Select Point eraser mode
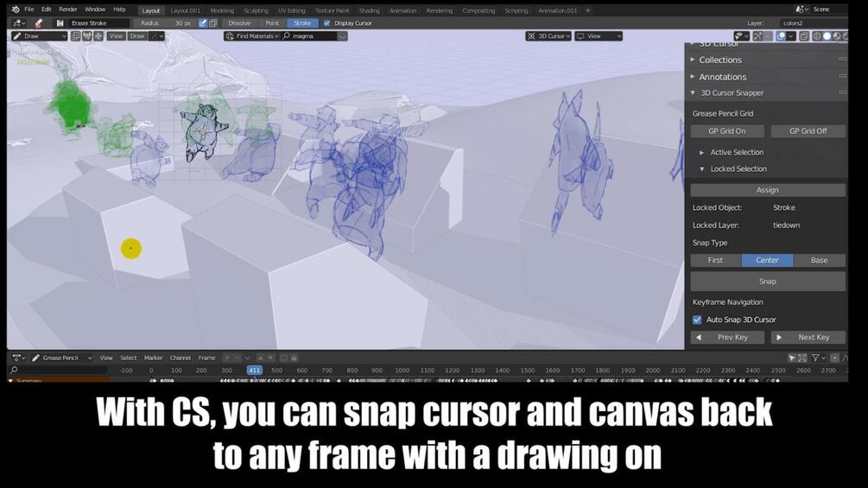 pos(272,23)
